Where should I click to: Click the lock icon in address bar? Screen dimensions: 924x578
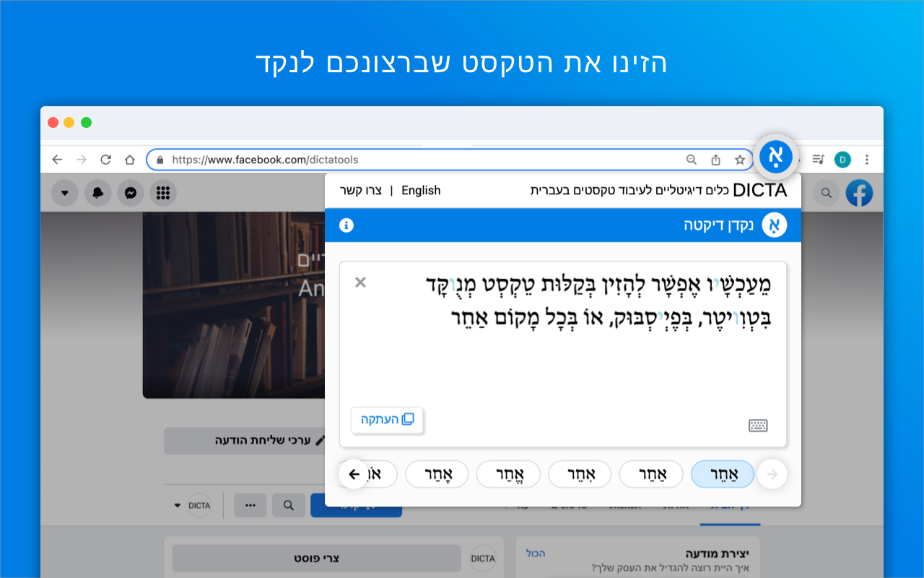pyautogui.click(x=160, y=160)
